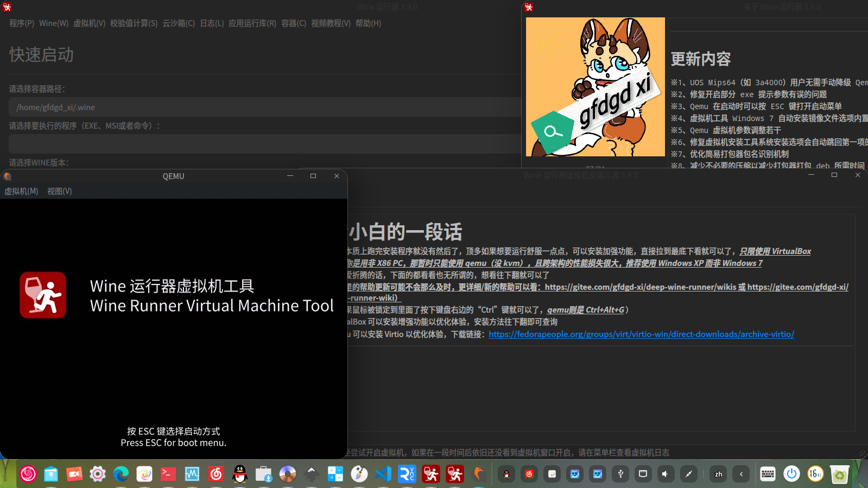Open the fedorapeople virtio download link

coord(641,334)
